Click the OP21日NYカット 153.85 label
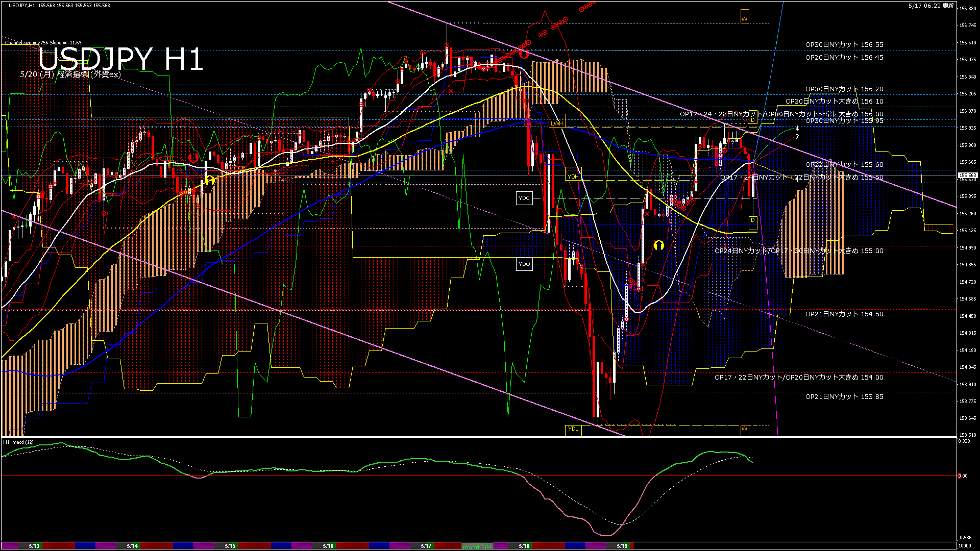This screenshot has width=980, height=551. pos(844,397)
